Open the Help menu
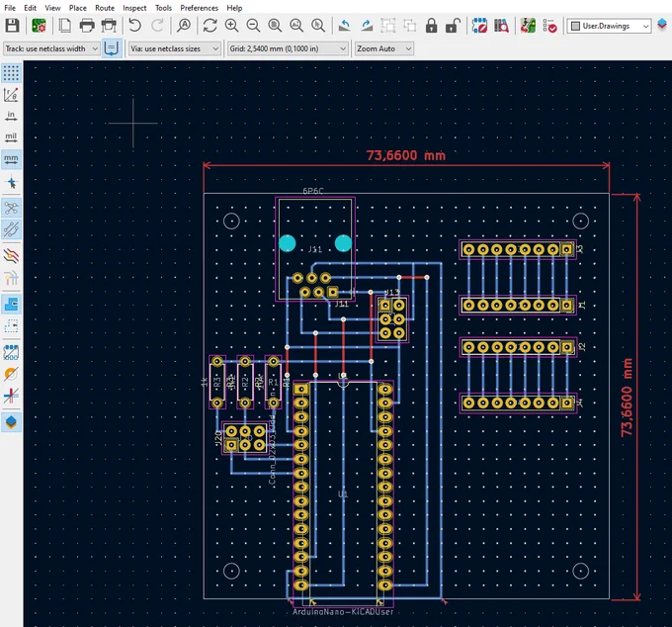Viewport: 672px width, 627px height. (234, 8)
